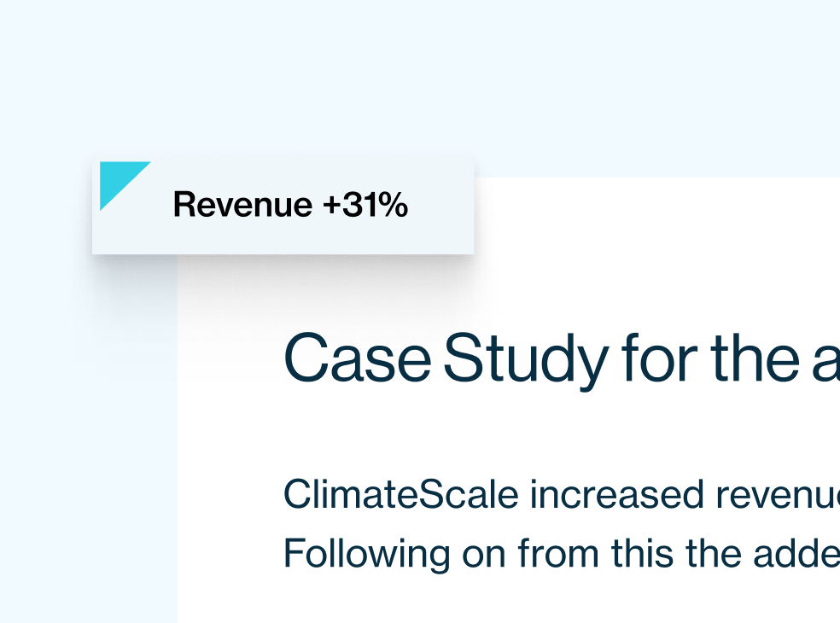Click the word "ClimateScale" in the paragraph
The image size is (840, 623).
coord(400,494)
